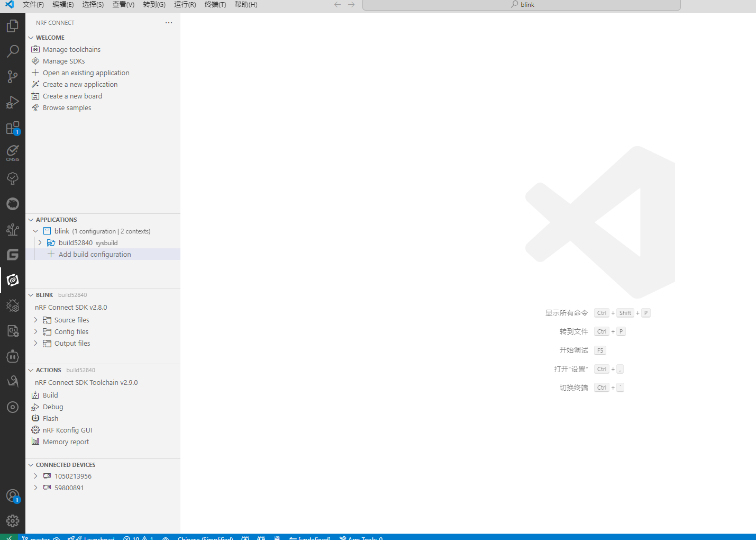Click the Manage toolchains icon

click(35, 49)
